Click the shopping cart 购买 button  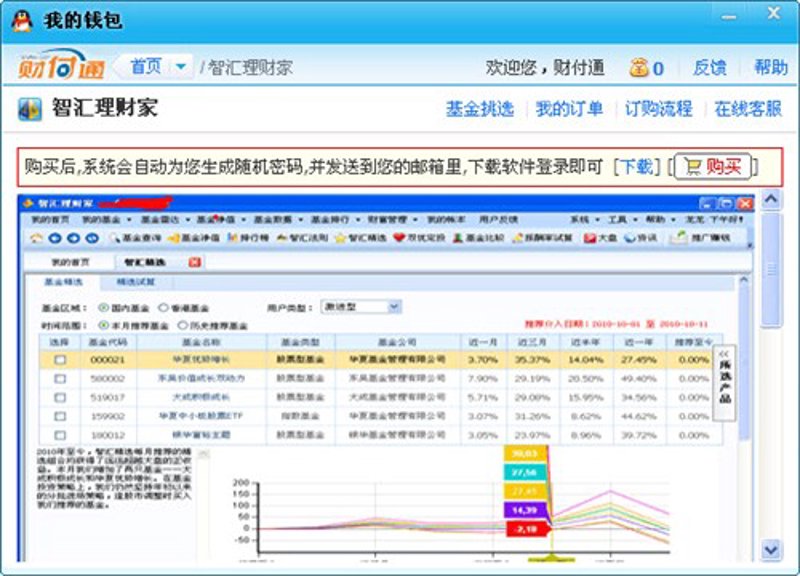click(x=713, y=166)
